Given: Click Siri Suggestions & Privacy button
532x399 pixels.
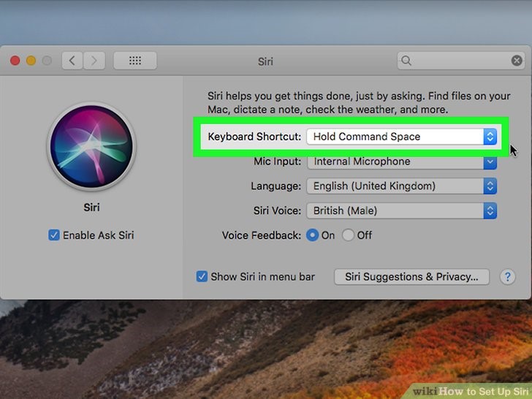Looking at the screenshot, I should click(x=411, y=277).
